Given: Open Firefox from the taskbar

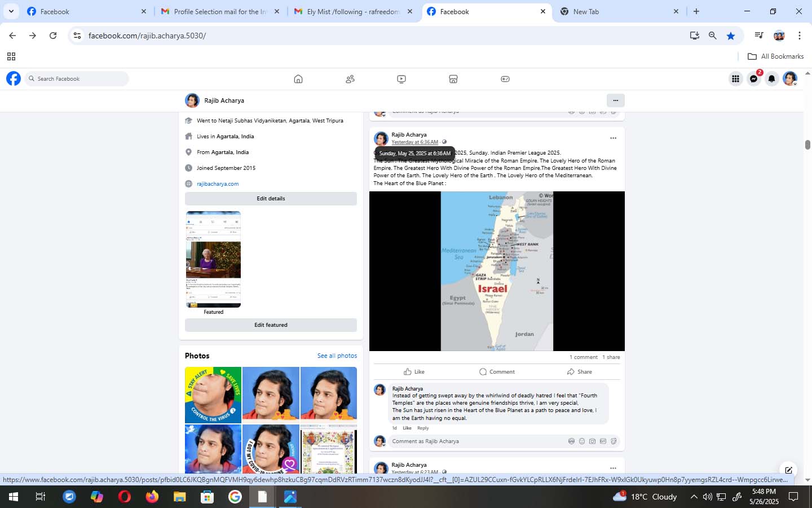Looking at the screenshot, I should point(152,497).
